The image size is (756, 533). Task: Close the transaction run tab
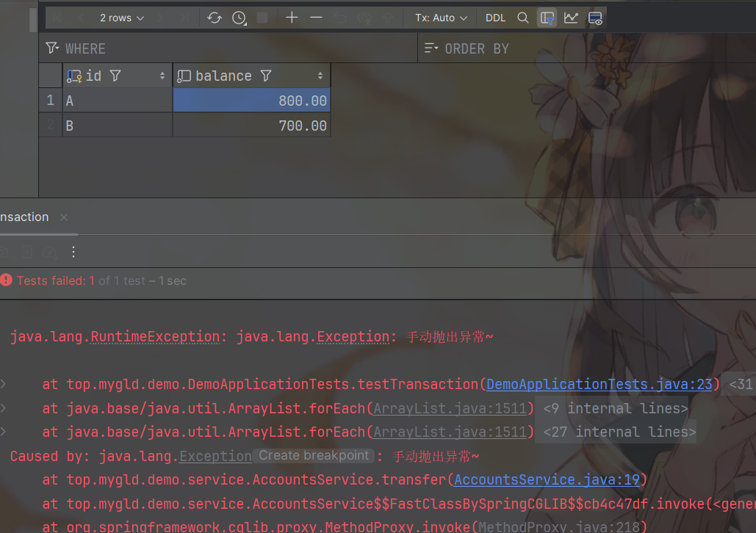click(64, 217)
